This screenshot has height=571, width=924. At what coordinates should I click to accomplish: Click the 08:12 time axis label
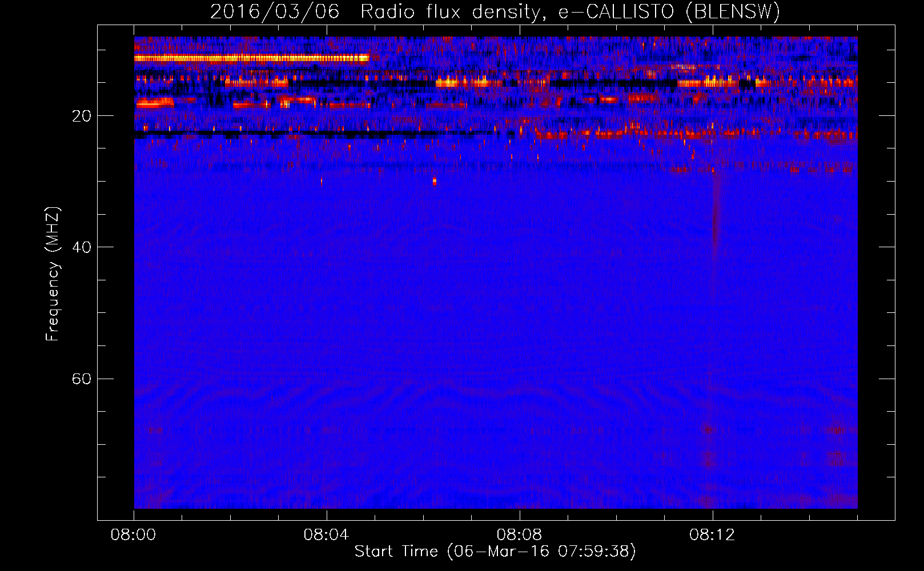712,535
